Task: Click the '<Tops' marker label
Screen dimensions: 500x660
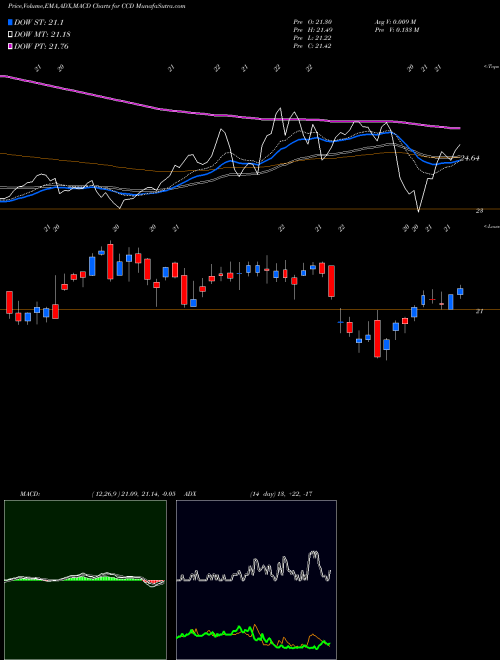Action: pyautogui.click(x=491, y=67)
